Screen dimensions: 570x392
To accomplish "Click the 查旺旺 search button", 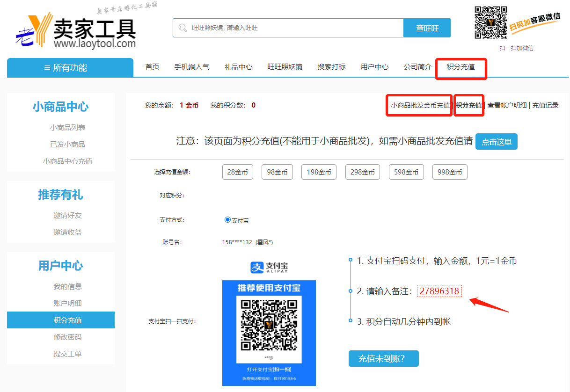I will tap(427, 28).
